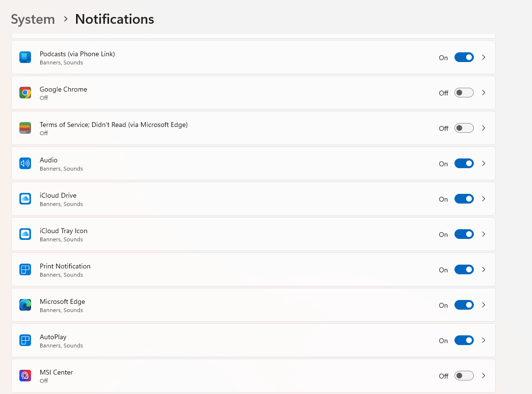Click the Microsoft Edge icon
Viewport: 532px width, 394px height.
[25, 305]
